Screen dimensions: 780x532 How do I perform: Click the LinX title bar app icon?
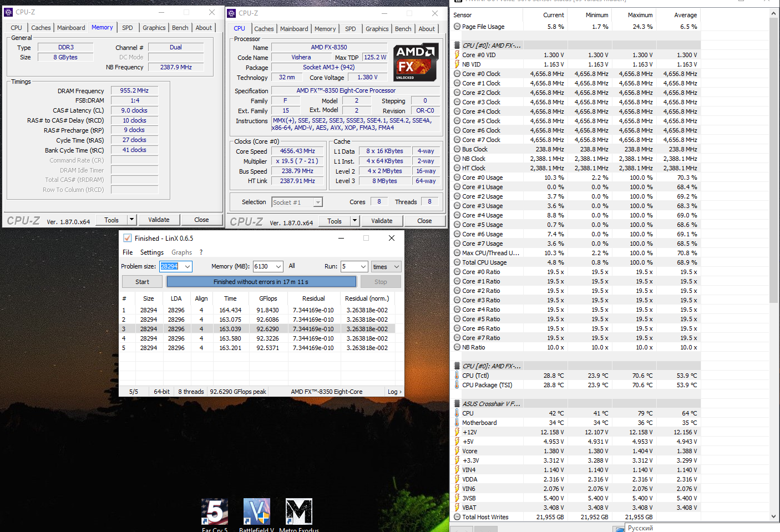(x=127, y=238)
